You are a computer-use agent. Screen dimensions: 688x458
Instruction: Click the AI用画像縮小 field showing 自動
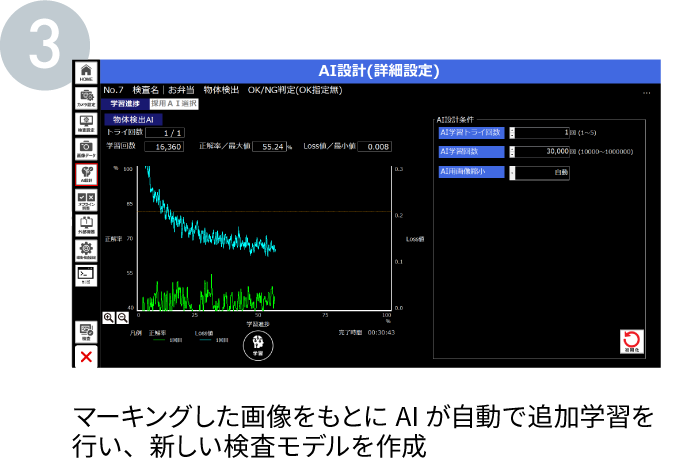542,172
